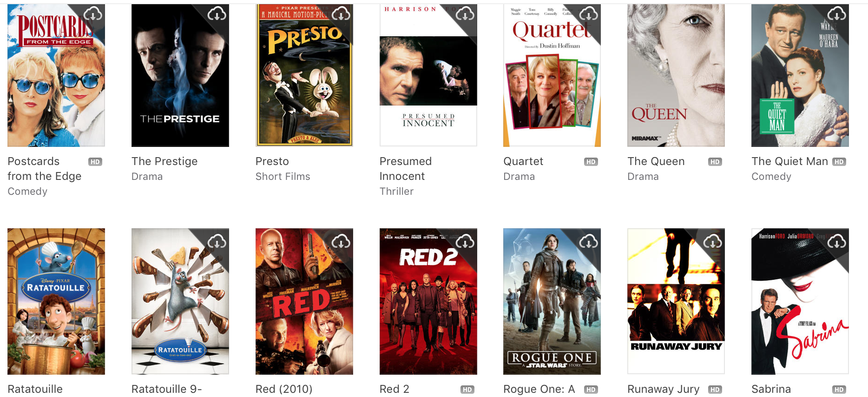Click cloud download icon on Presumed Innocent
Viewport: 868px width, 397px height.
pyautogui.click(x=465, y=14)
